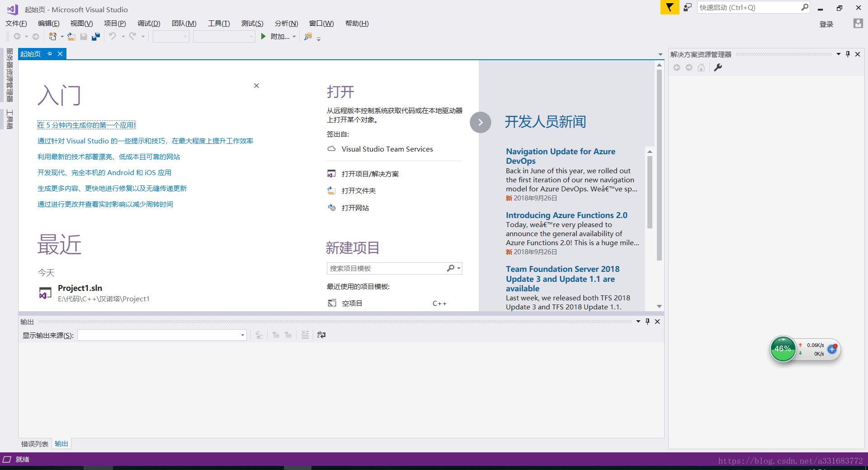This screenshot has width=868, height=470.
Task: Click the Undo toolbar icon
Action: click(113, 36)
